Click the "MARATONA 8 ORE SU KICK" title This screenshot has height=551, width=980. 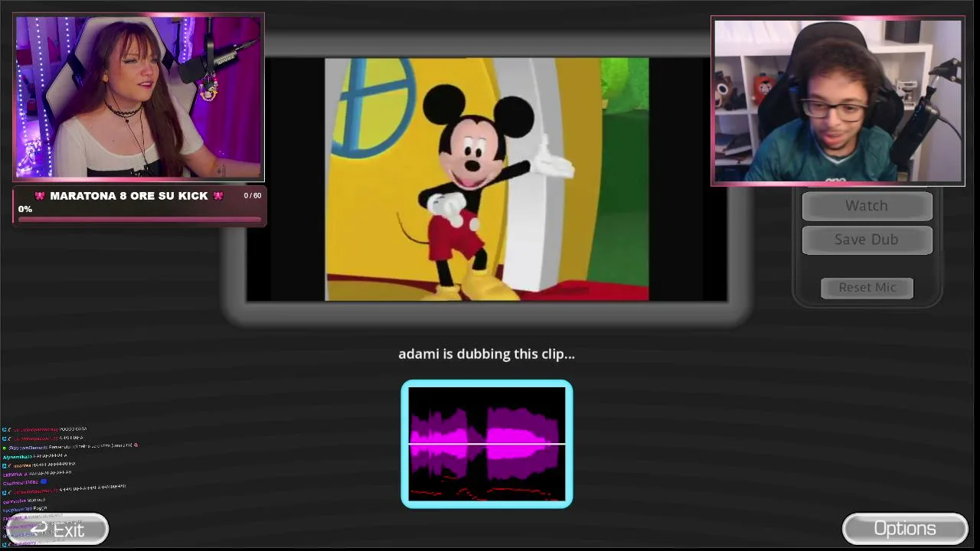129,196
